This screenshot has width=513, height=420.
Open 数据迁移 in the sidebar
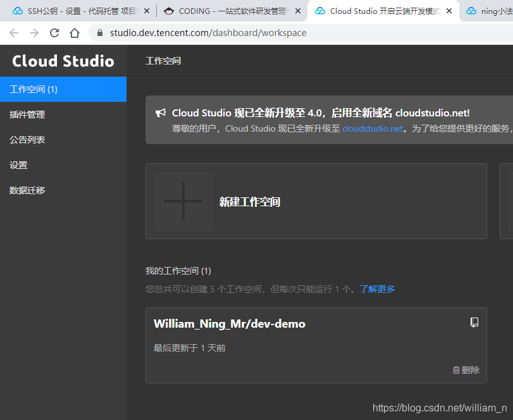[63, 190]
